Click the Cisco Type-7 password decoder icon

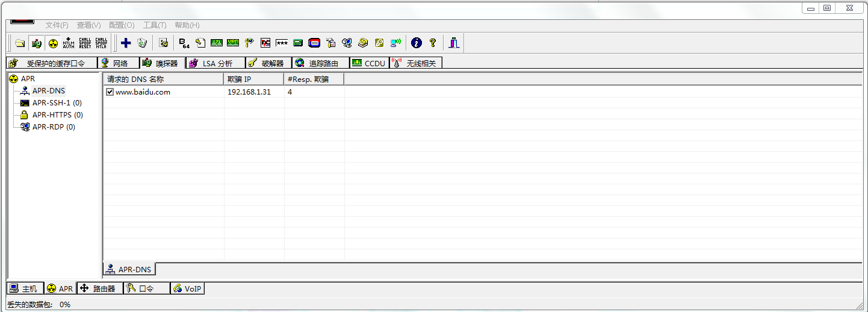(x=217, y=43)
